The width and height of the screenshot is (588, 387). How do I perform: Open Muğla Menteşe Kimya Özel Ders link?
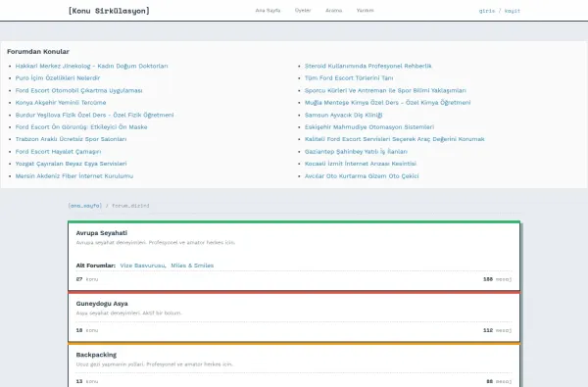(387, 102)
